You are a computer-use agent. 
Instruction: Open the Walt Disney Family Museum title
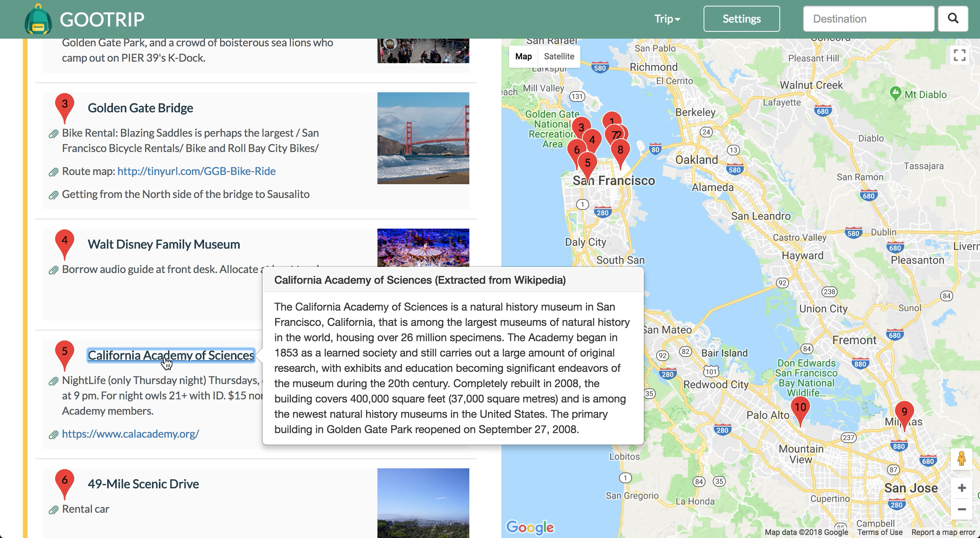(x=164, y=244)
